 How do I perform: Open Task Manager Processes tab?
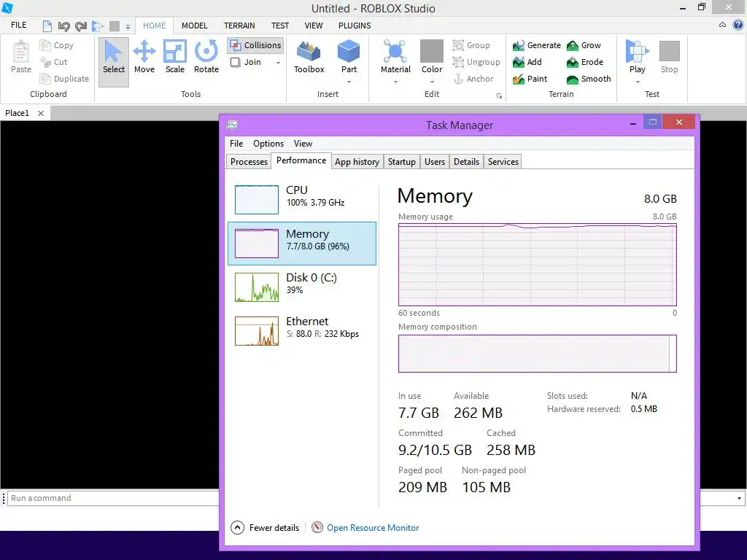249,161
